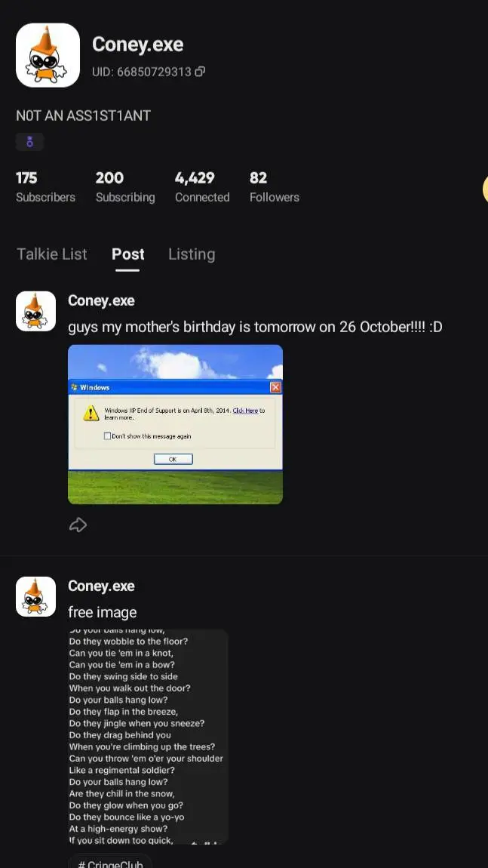Viewport: 488px width, 868px height.
Task: Tap the Coney.exe name on birthday post
Action: (101, 300)
